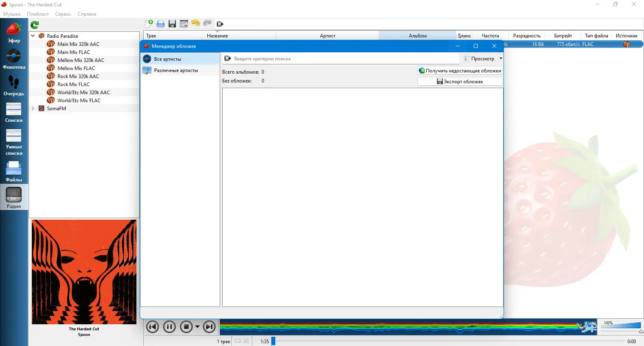Collapse the Radio Paradise tree node

[x=33, y=36]
